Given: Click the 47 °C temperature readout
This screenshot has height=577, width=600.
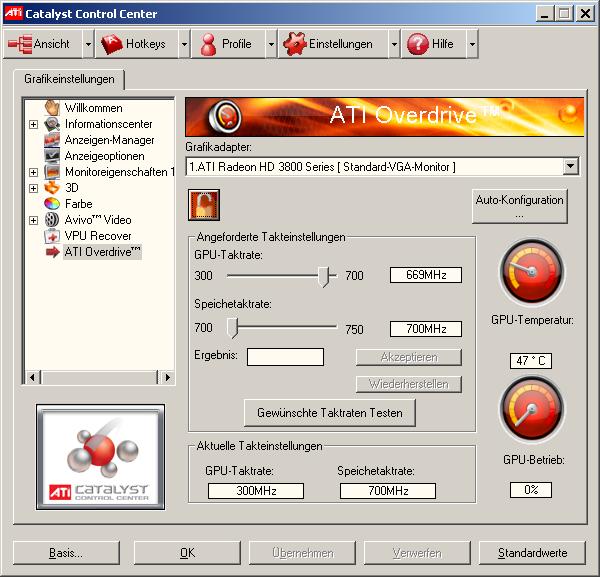Looking at the screenshot, I should coord(531,361).
